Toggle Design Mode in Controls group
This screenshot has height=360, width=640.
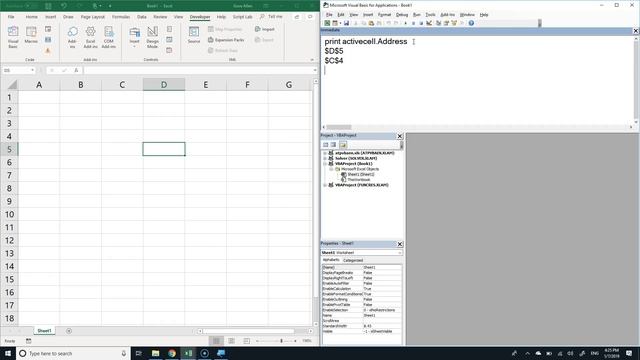click(x=152, y=37)
